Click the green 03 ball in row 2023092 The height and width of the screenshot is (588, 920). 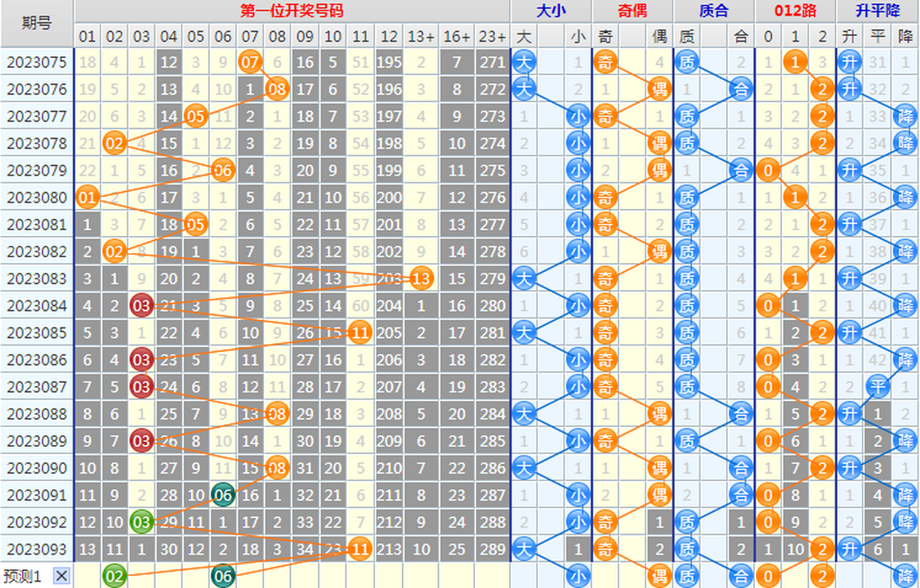click(x=141, y=523)
